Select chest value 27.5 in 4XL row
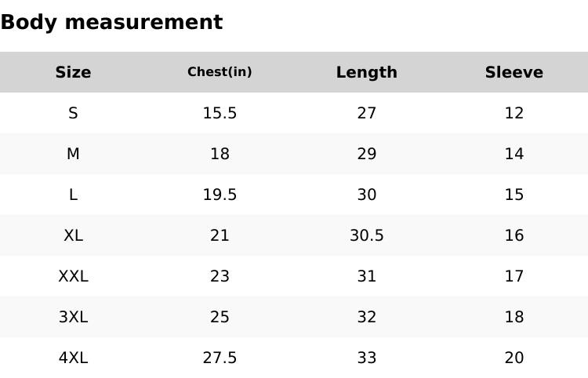588x378 pixels. coord(220,358)
